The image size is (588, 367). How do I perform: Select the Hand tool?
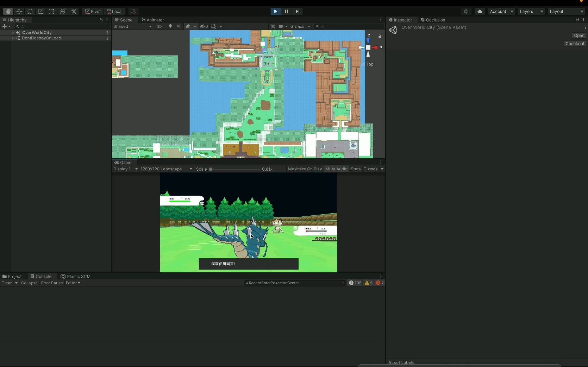8,11
